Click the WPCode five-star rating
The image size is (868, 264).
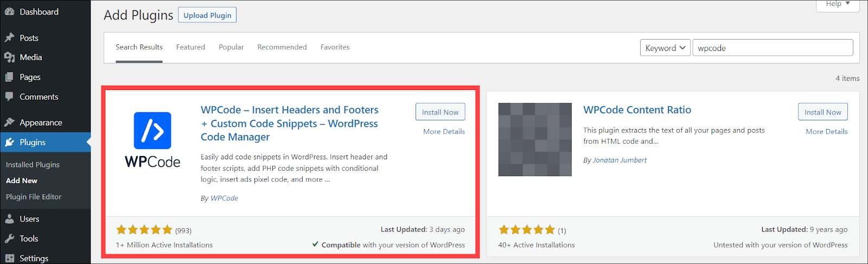[x=144, y=230]
